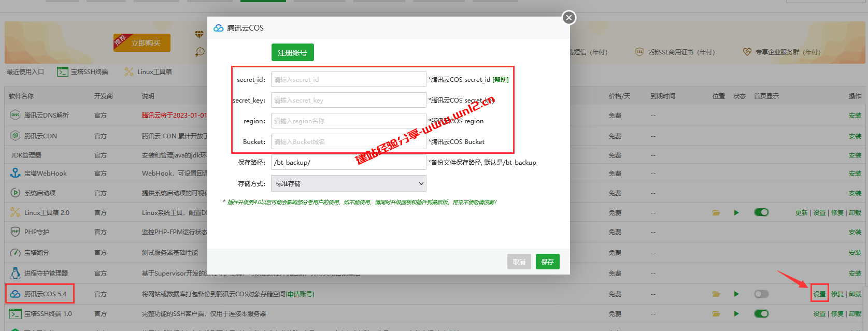Open the [申请账号] link in 腾讯云COS row
868x331 pixels.
tap(300, 294)
